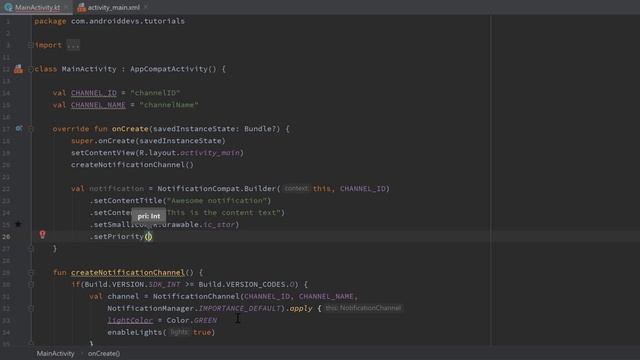The image size is (640, 360).
Task: Click the folded import ellipsis placeholder
Action: [x=73, y=45]
